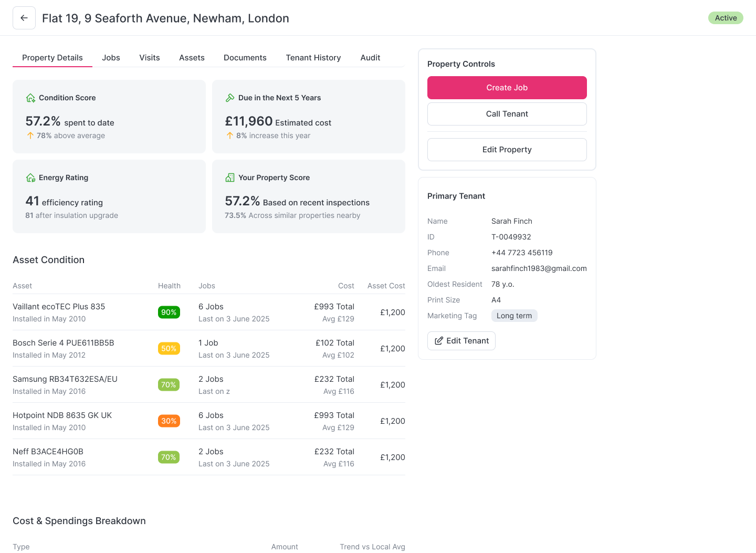
Task: Click the 73.5% similar properties text
Action: [x=292, y=215]
